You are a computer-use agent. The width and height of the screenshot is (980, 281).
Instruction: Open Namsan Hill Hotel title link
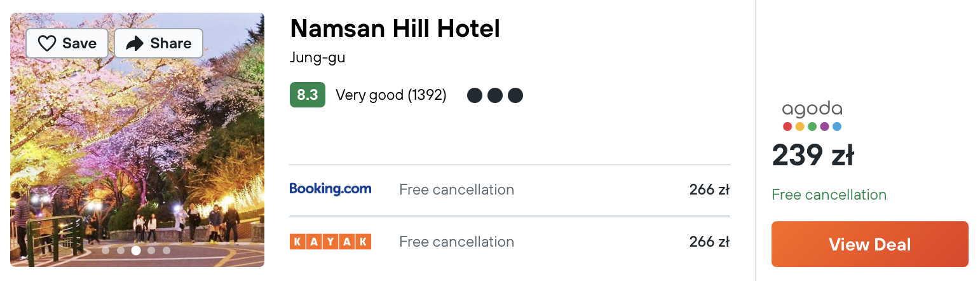[395, 29]
